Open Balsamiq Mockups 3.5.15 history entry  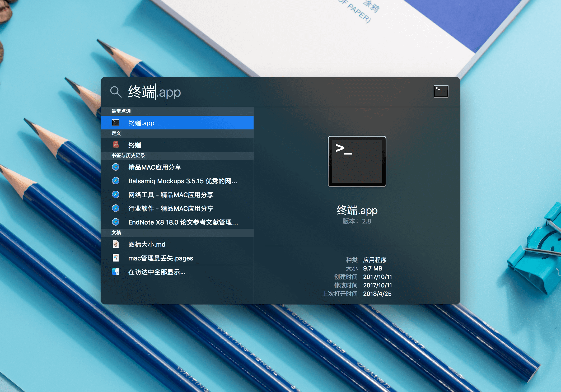pos(177,181)
